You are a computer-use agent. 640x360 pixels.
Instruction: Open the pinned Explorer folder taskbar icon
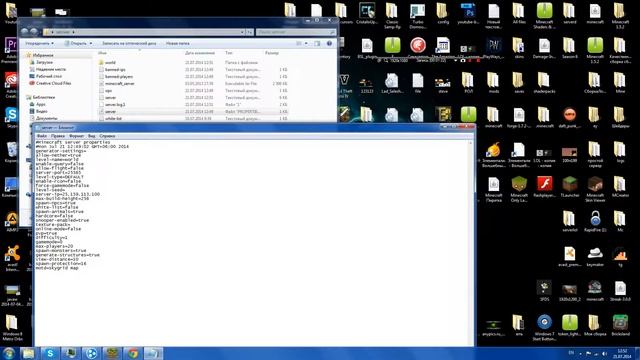(29, 353)
